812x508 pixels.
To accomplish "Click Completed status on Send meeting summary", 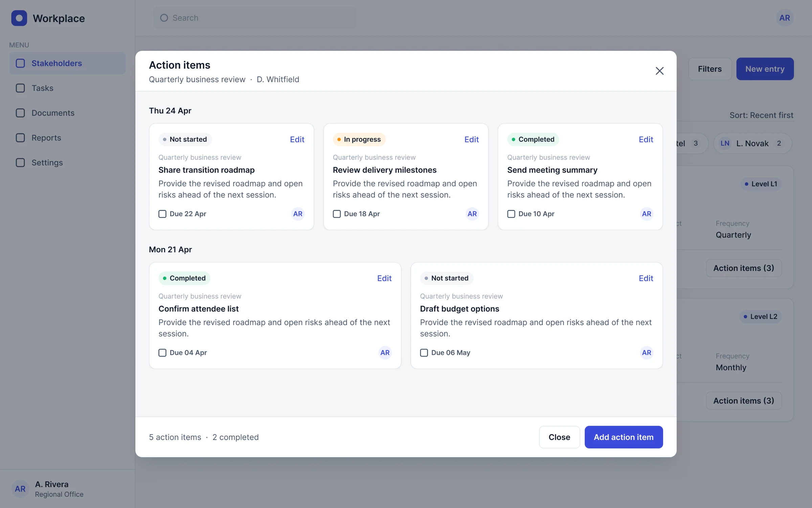I will click(533, 140).
